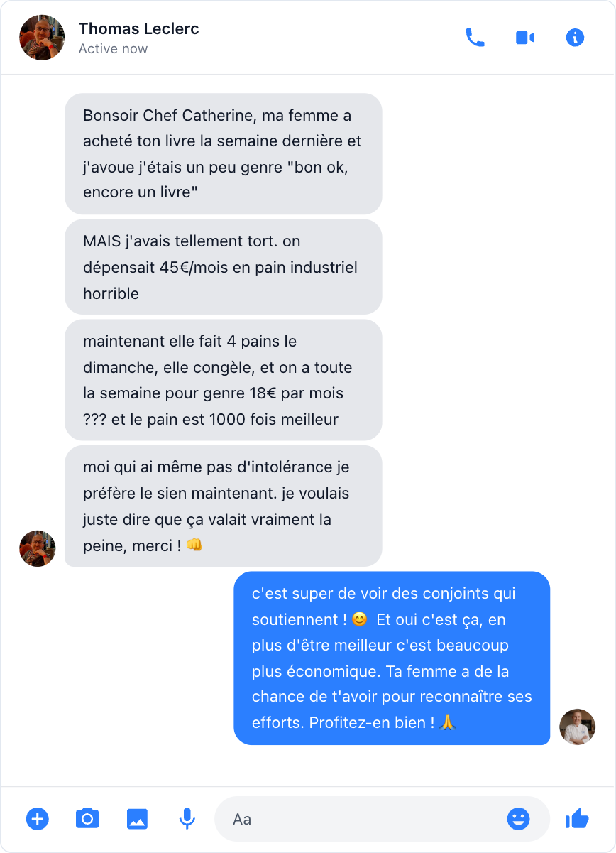616x853 pixels.
Task: Start a video call with Thomas
Action: (524, 38)
